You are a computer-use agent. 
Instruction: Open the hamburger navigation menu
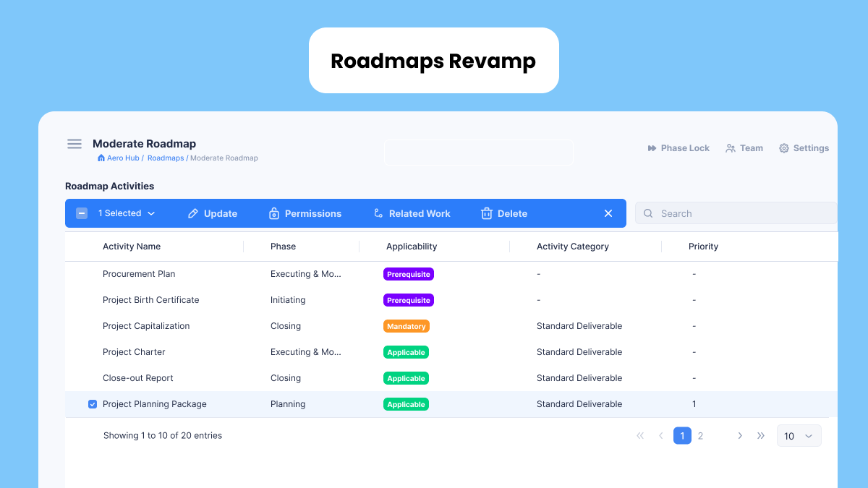point(75,144)
